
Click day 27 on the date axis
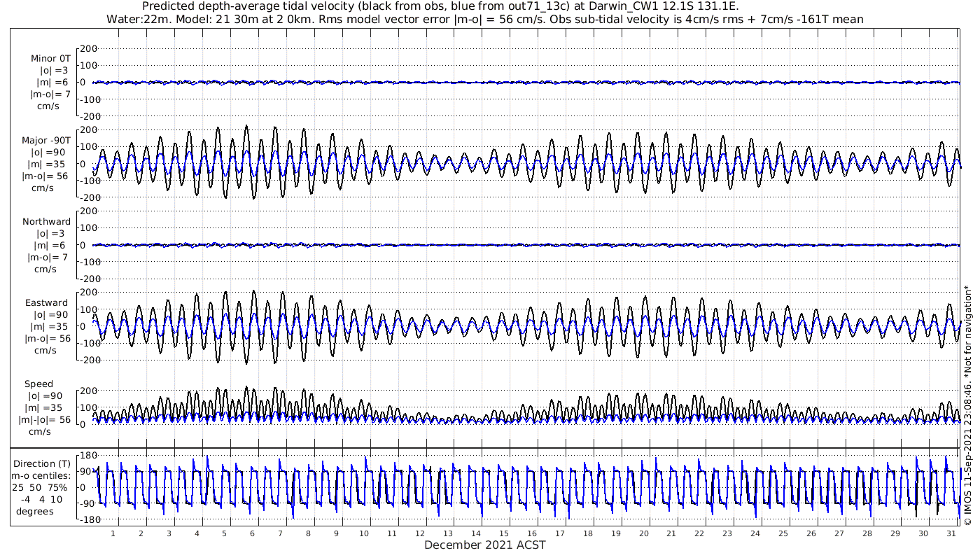[839, 533]
